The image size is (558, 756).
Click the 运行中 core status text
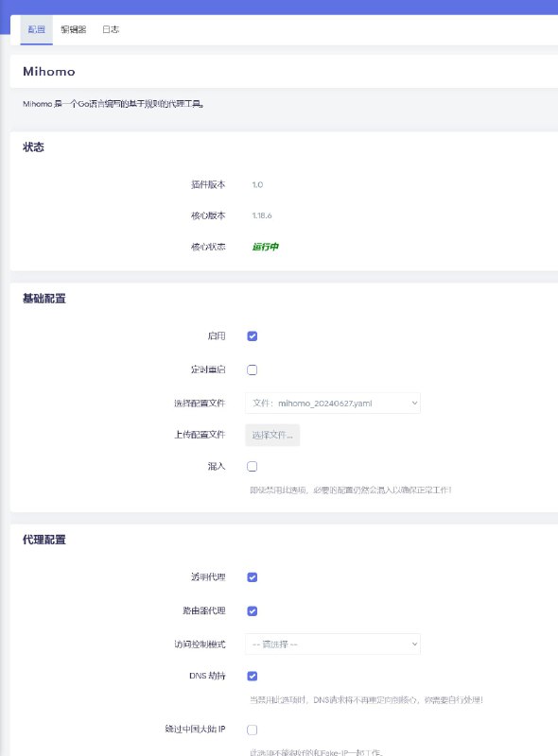click(x=265, y=247)
